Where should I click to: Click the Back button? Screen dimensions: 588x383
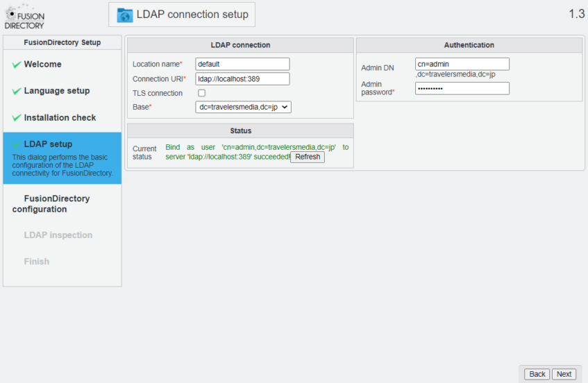pos(537,374)
